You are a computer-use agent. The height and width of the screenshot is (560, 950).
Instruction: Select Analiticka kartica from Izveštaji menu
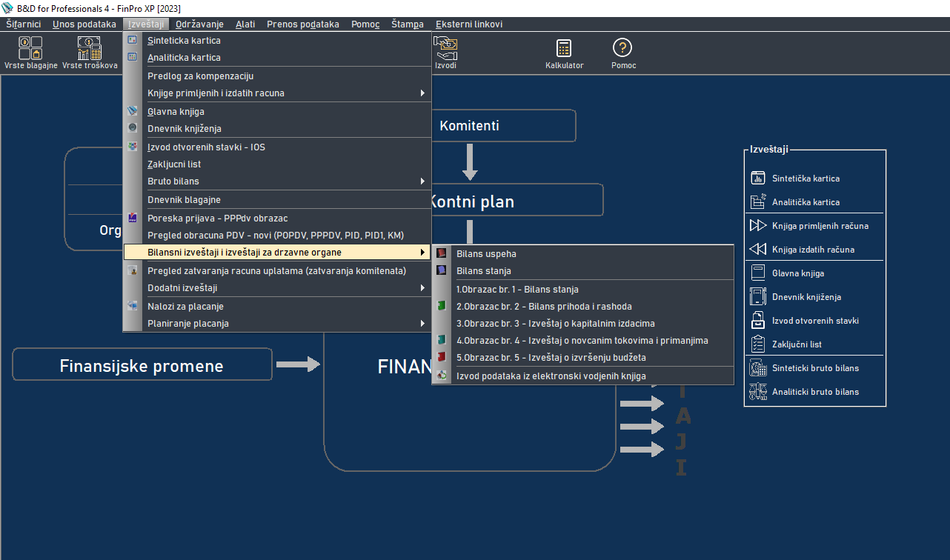pyautogui.click(x=278, y=57)
